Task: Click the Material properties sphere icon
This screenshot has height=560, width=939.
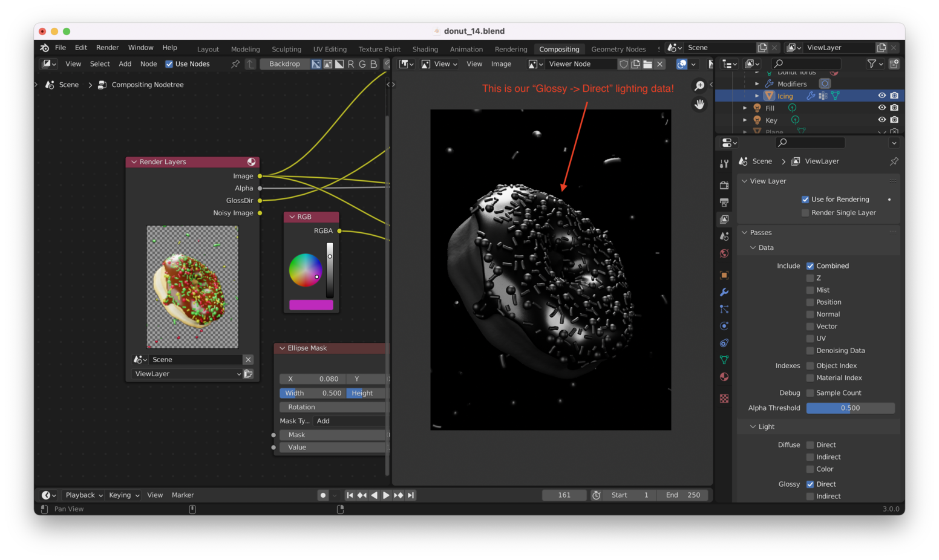Action: pyautogui.click(x=724, y=377)
